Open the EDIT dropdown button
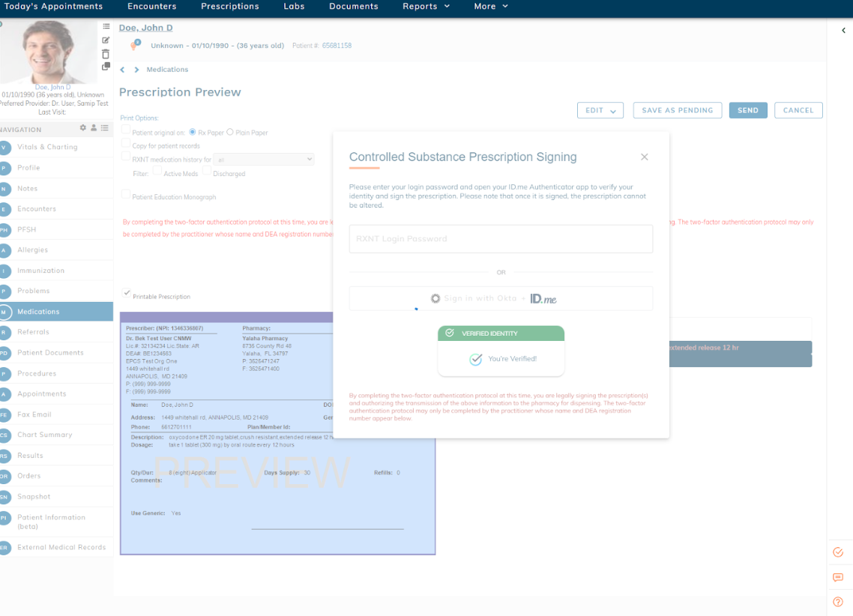 pos(600,110)
